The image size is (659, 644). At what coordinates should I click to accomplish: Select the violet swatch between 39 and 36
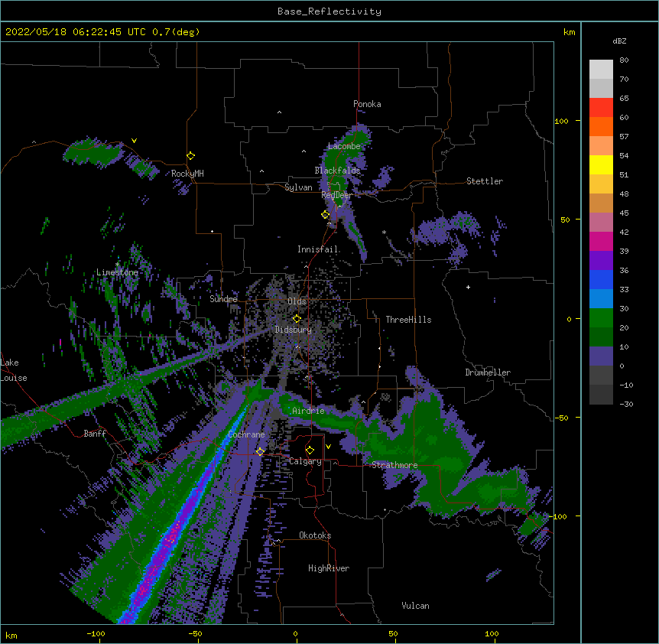(601, 261)
